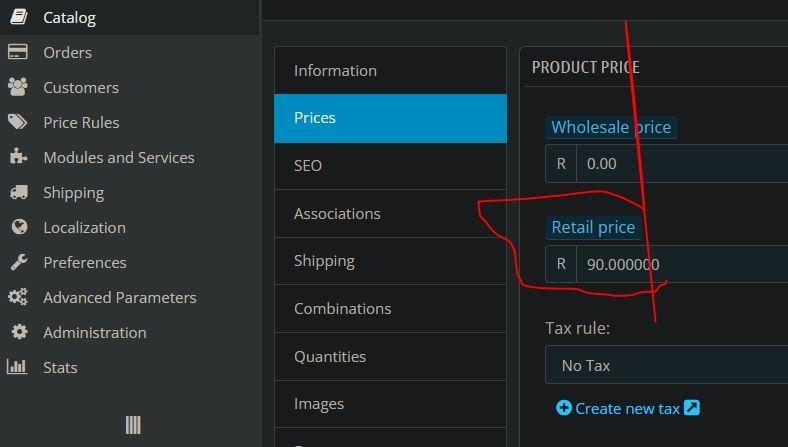The width and height of the screenshot is (788, 447).
Task: Click the Retail price label
Action: click(593, 227)
